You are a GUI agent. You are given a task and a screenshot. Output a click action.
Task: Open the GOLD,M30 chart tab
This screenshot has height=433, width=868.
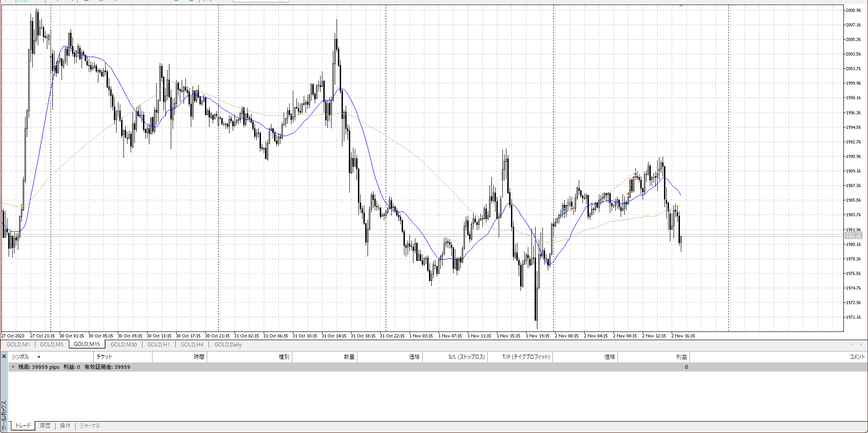123,345
